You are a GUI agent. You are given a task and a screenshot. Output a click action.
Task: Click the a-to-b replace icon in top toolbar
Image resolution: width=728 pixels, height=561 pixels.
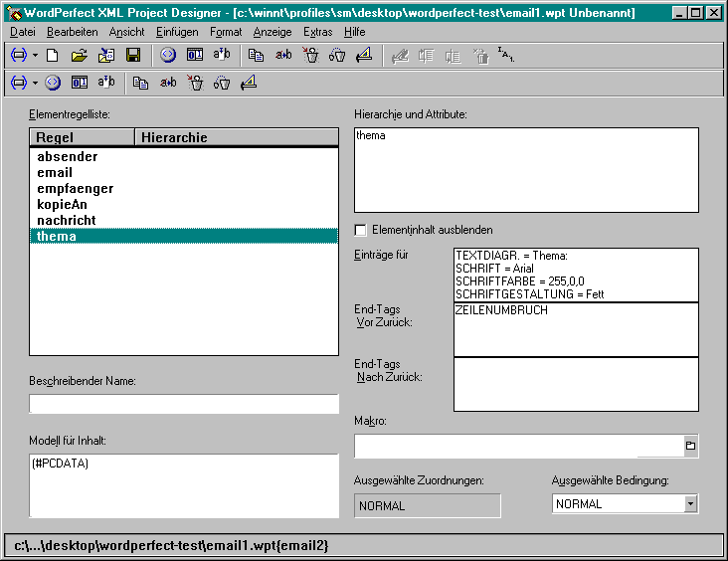283,56
